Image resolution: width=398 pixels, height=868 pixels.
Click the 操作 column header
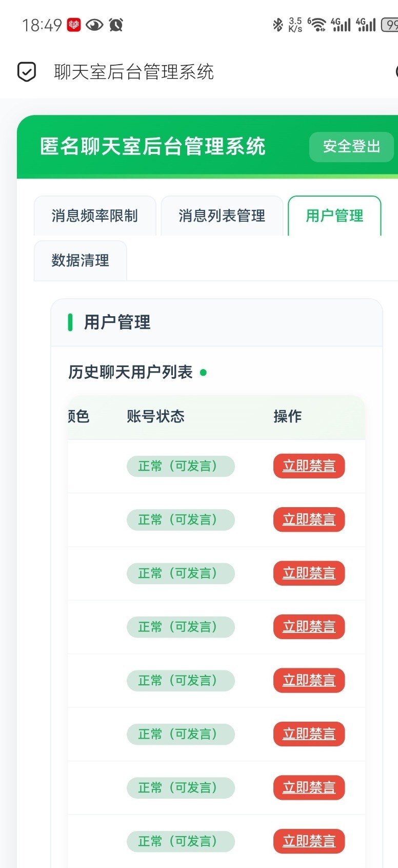(x=287, y=416)
